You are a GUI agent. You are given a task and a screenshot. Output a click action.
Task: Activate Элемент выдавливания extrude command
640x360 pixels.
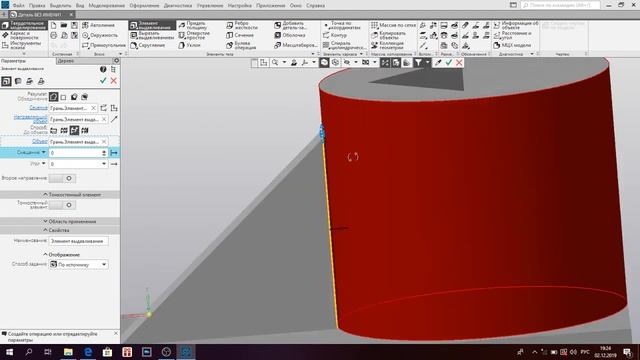point(152,25)
